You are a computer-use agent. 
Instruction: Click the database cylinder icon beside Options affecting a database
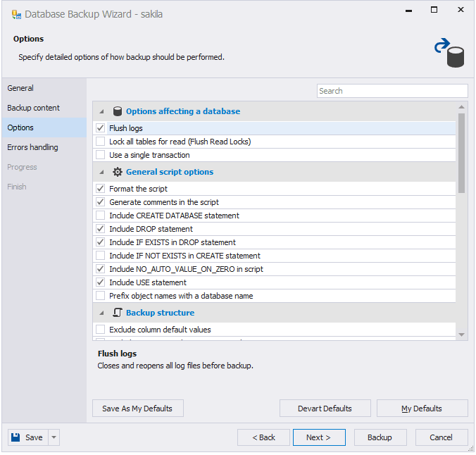[x=118, y=111]
